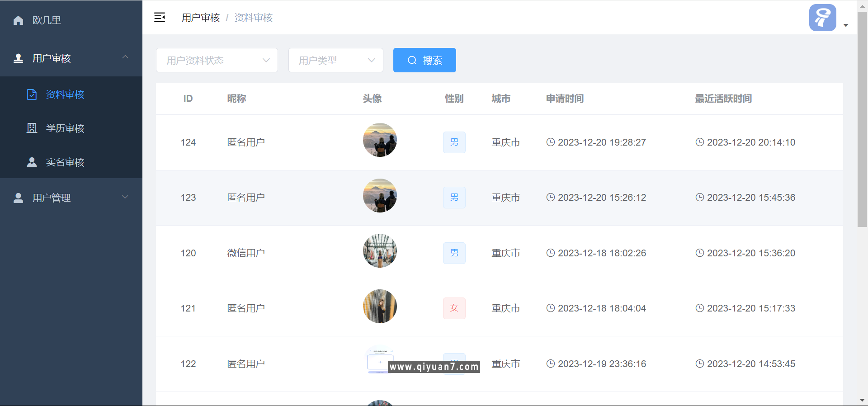Click the 用户审核 breadcrumb link
Viewport: 868px width, 406px height.
[x=201, y=18]
